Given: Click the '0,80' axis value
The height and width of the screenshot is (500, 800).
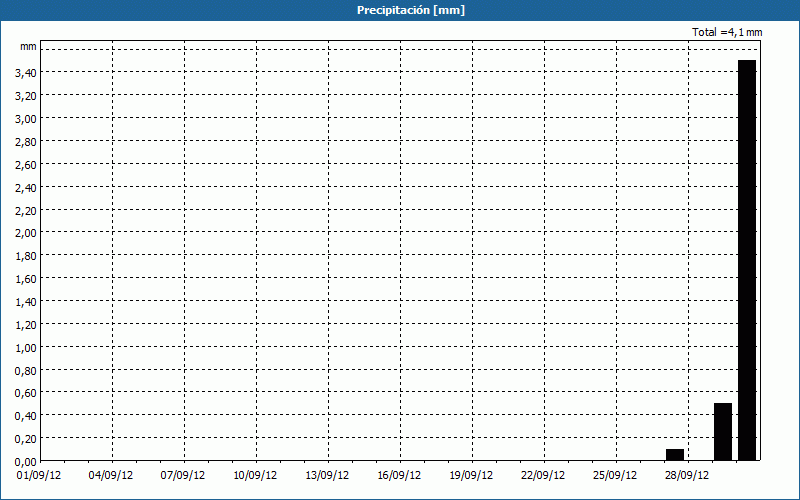Looking at the screenshot, I should point(26,371).
